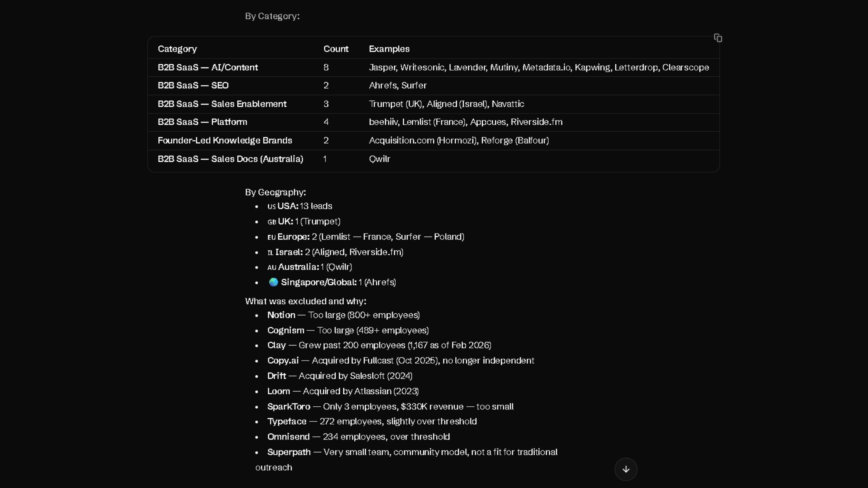This screenshot has width=868, height=488.
Task: Click the B2B SaaS — Platform cell
Action: pyautogui.click(x=202, y=122)
